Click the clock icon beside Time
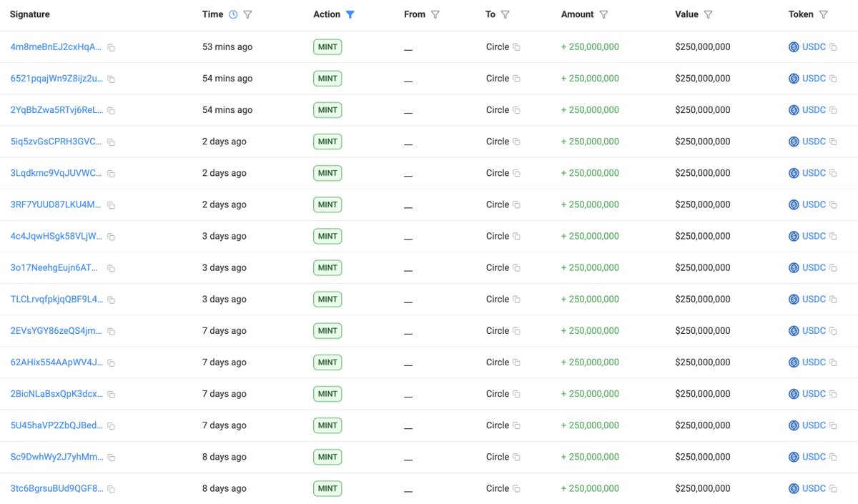 click(x=233, y=14)
